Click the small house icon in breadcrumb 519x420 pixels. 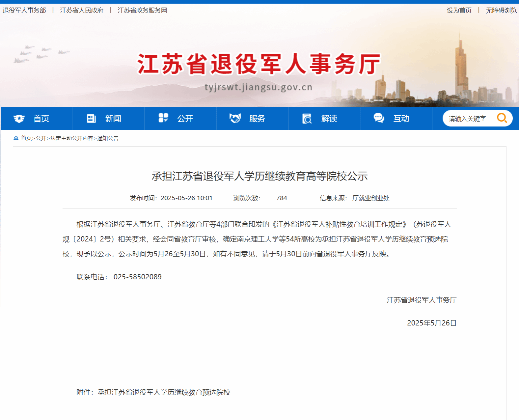(x=16, y=138)
